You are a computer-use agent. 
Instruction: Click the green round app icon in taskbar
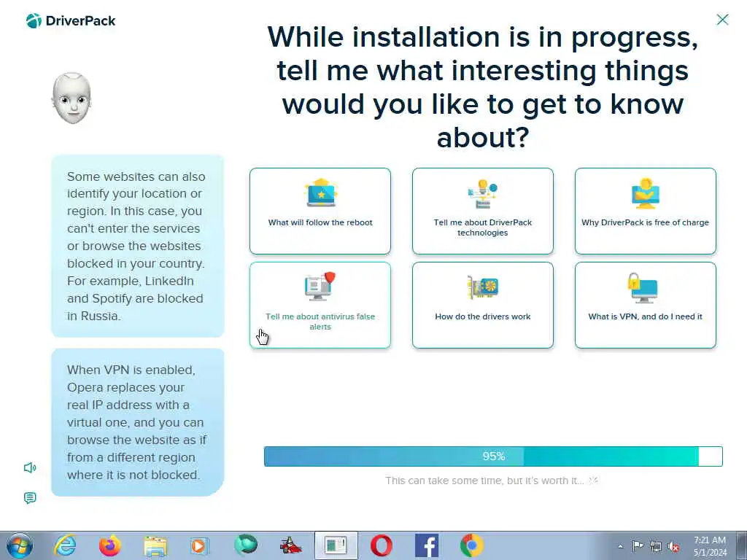click(x=246, y=545)
